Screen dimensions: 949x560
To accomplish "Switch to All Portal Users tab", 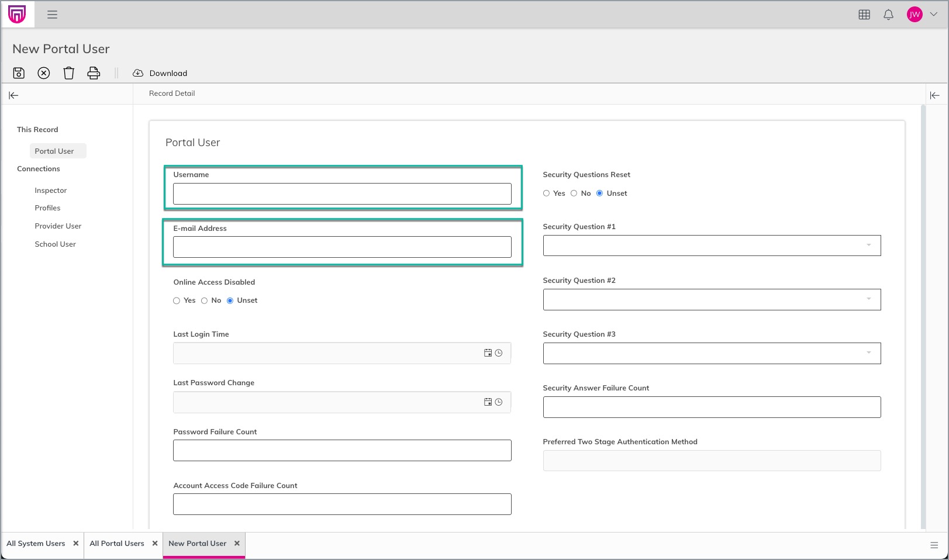I will click(x=116, y=544).
